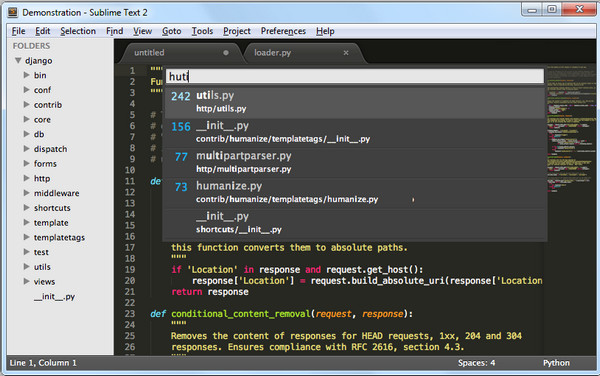Click the unsaved dot on untitled tab
This screenshot has height=376, width=600.
tap(226, 53)
